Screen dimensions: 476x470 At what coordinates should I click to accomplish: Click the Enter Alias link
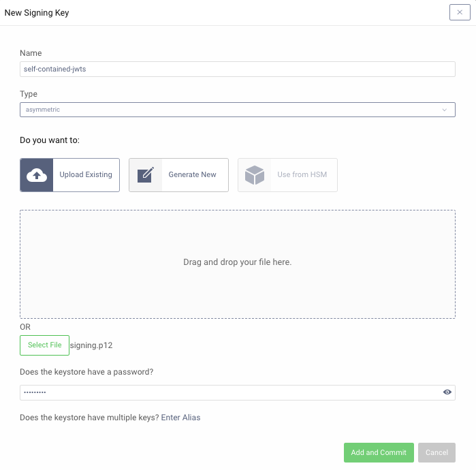click(180, 418)
